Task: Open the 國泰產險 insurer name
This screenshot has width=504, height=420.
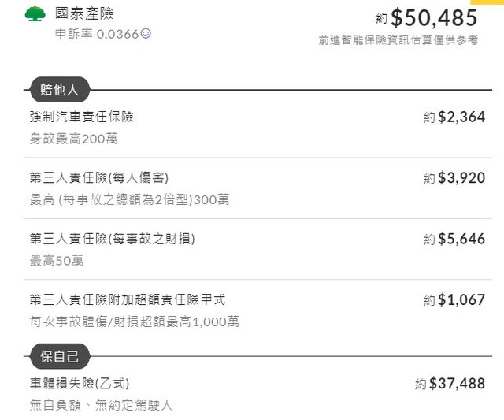Action: 86,13
